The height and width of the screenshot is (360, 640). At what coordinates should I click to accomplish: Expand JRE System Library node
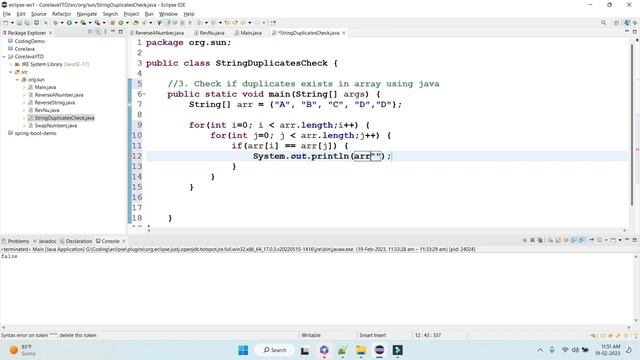(11, 64)
